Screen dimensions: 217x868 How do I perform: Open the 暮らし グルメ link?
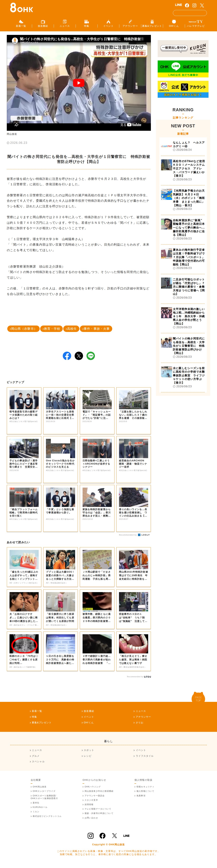click(34, 756)
